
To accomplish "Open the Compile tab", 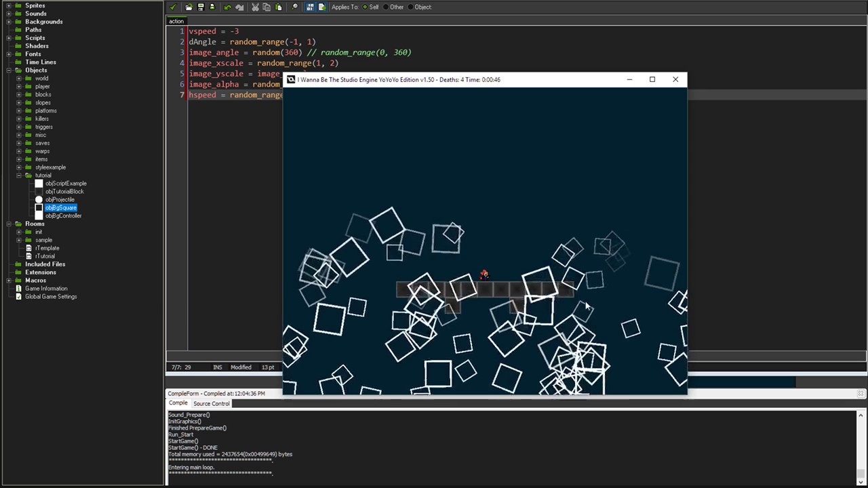I will tap(178, 403).
